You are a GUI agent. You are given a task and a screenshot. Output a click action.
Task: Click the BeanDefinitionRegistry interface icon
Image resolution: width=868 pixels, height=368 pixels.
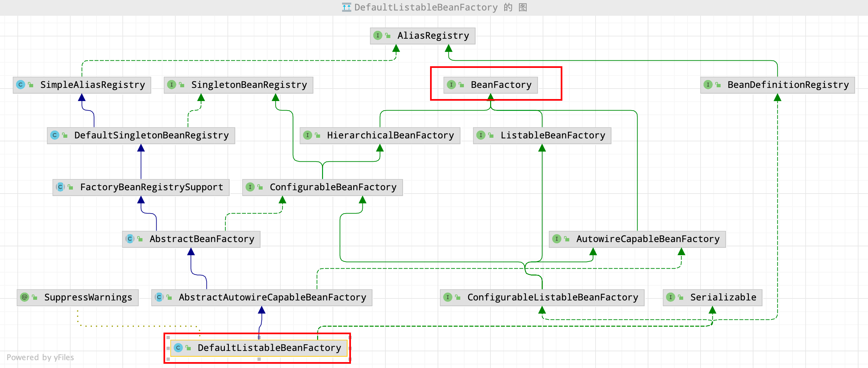[x=708, y=85]
